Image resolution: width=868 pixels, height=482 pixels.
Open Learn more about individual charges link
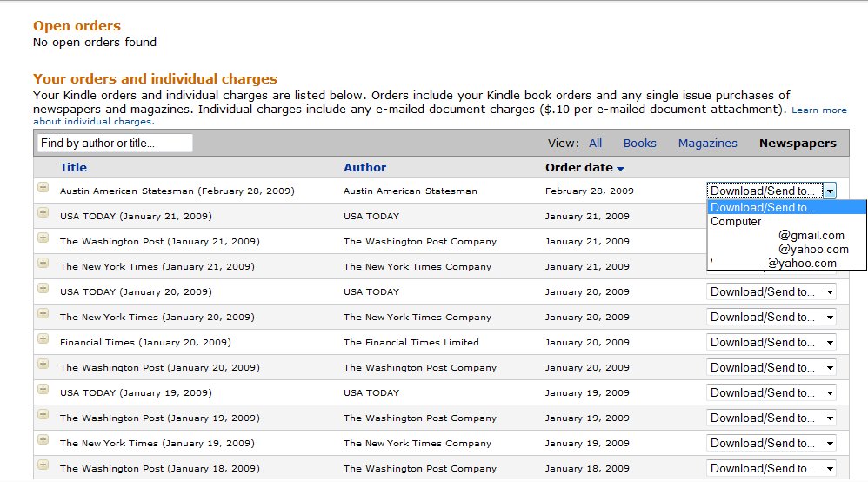818,110
